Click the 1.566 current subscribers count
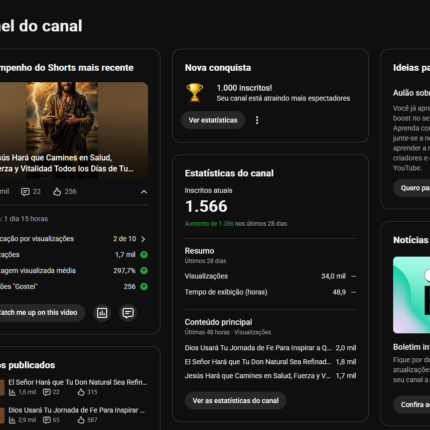Image resolution: width=430 pixels, height=430 pixels. tap(206, 206)
